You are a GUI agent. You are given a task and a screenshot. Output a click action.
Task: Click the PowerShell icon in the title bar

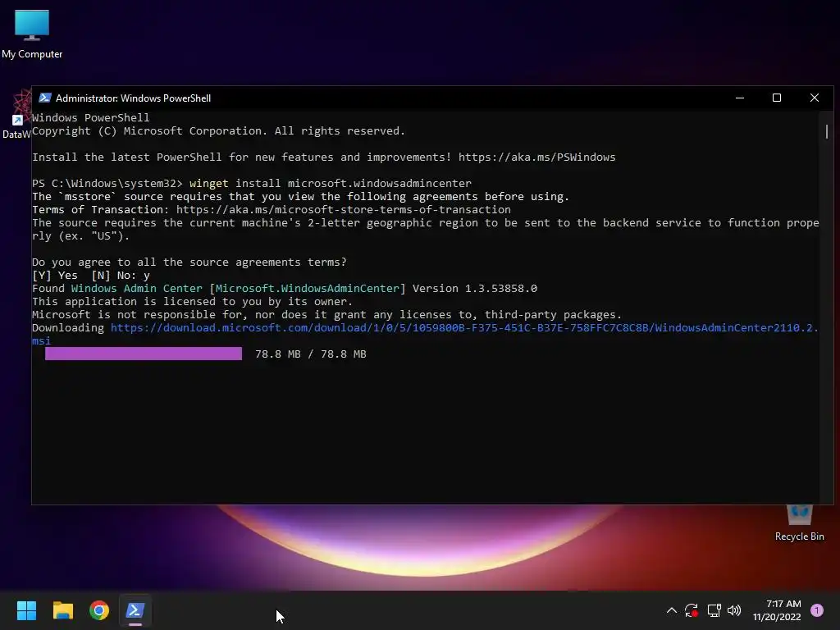coord(45,98)
